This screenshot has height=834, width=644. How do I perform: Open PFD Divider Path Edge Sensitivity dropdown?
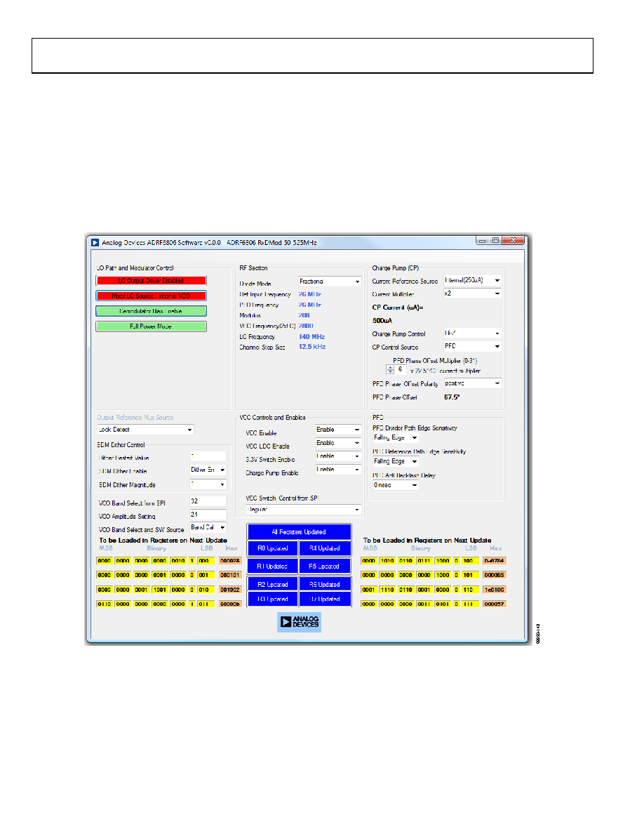[396, 438]
